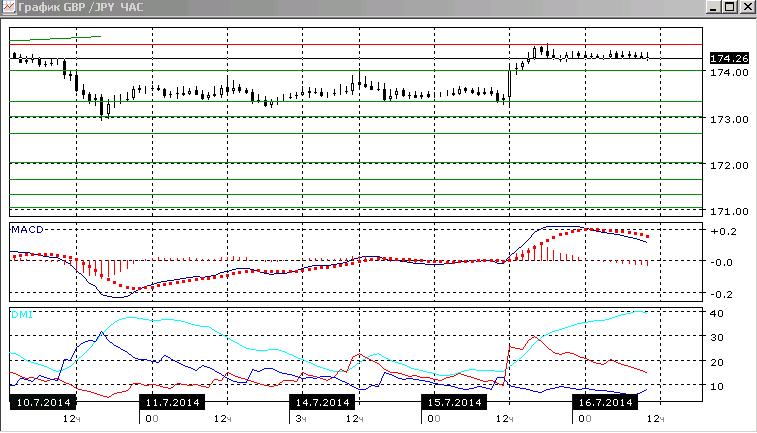The image size is (757, 433).
Task: Click the 16.7.2014 date marker
Action: click(605, 403)
